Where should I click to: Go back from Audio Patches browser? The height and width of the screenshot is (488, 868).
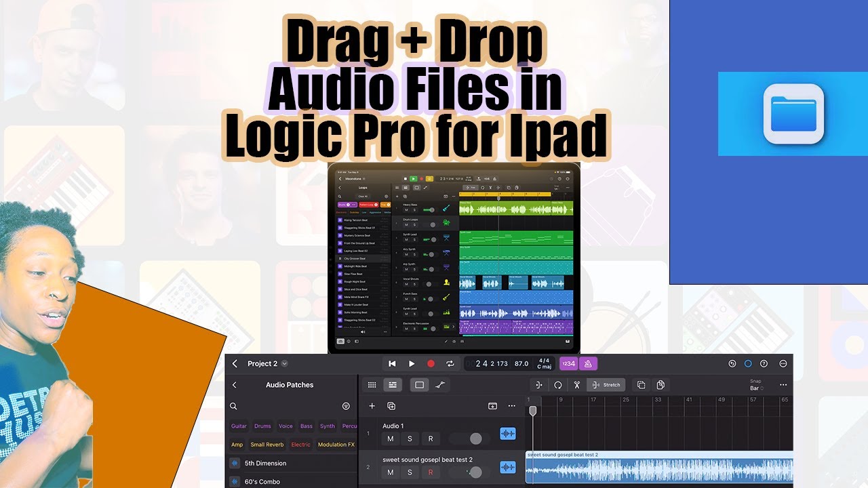[x=235, y=385]
